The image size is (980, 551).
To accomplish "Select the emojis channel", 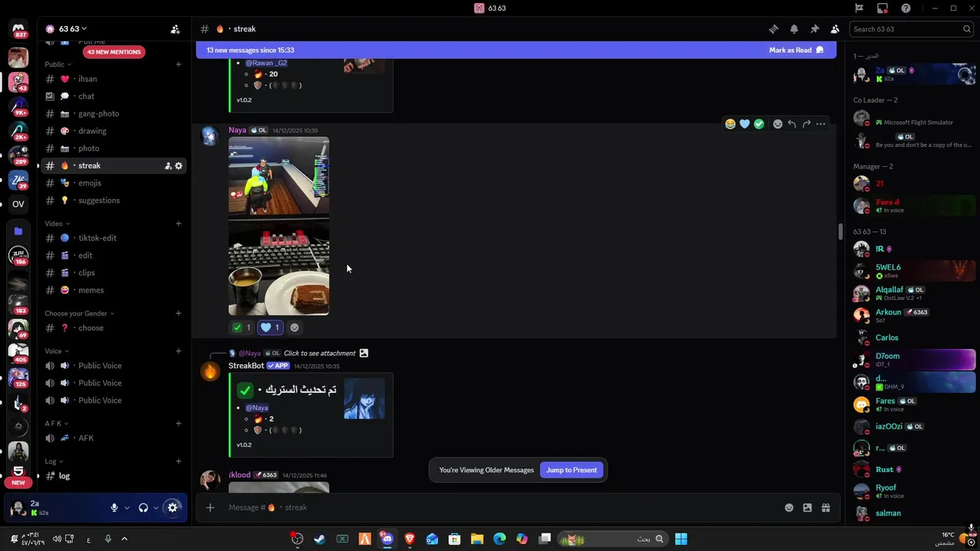I will click(113, 183).
